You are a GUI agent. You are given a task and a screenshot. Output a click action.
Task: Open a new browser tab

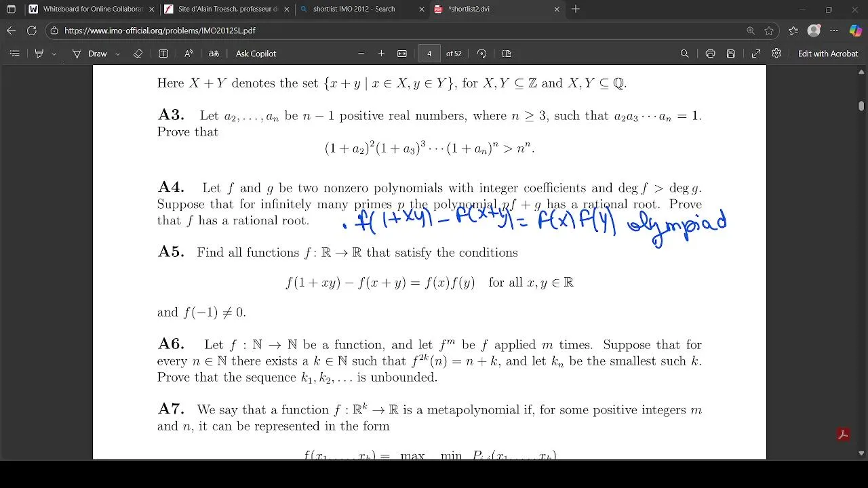click(x=576, y=9)
